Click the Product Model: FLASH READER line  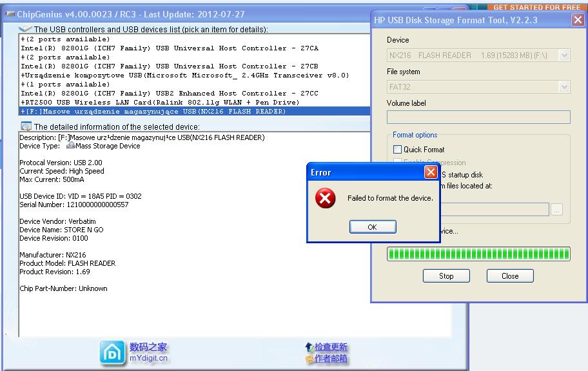pos(68,263)
